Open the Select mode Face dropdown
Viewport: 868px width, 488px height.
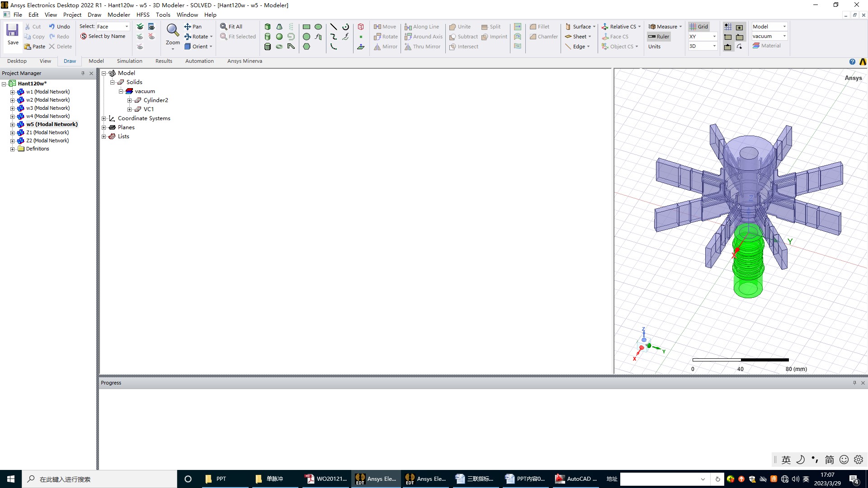pyautogui.click(x=113, y=27)
